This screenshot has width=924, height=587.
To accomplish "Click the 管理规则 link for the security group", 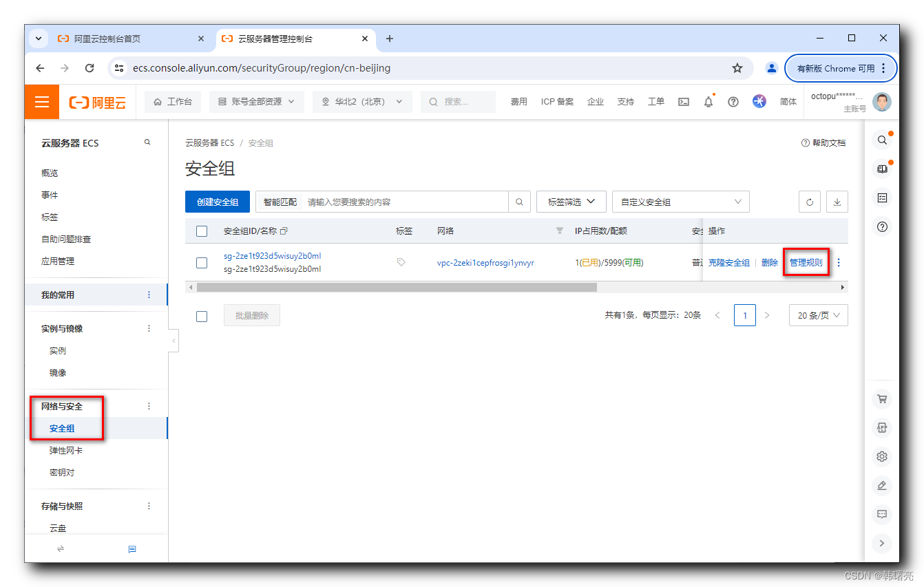I will point(806,262).
